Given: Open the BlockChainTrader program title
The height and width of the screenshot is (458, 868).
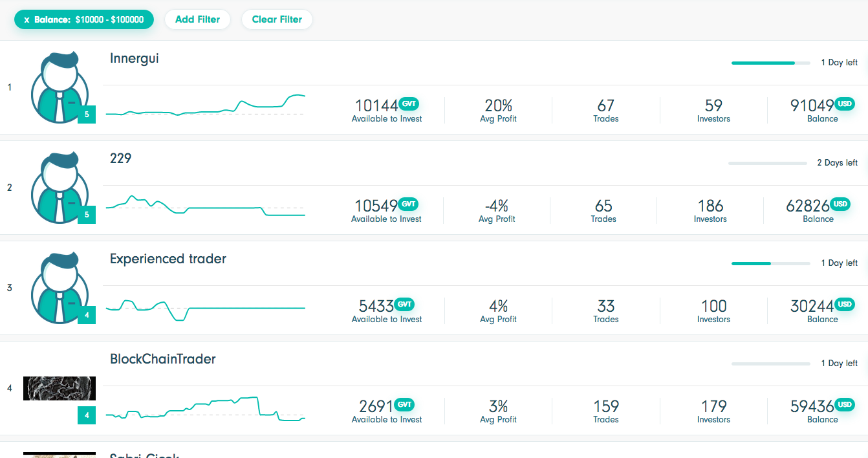Looking at the screenshot, I should pyautogui.click(x=163, y=359).
